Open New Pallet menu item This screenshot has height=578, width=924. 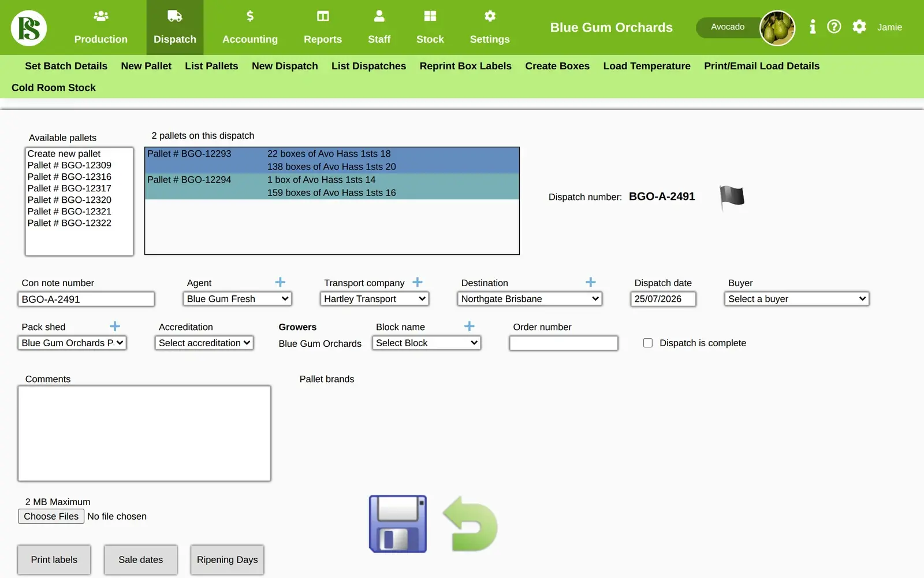click(146, 66)
